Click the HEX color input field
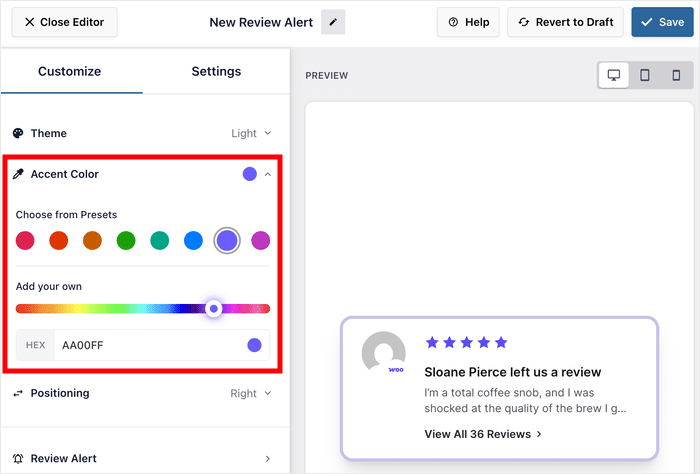This screenshot has width=700, height=474. (145, 345)
